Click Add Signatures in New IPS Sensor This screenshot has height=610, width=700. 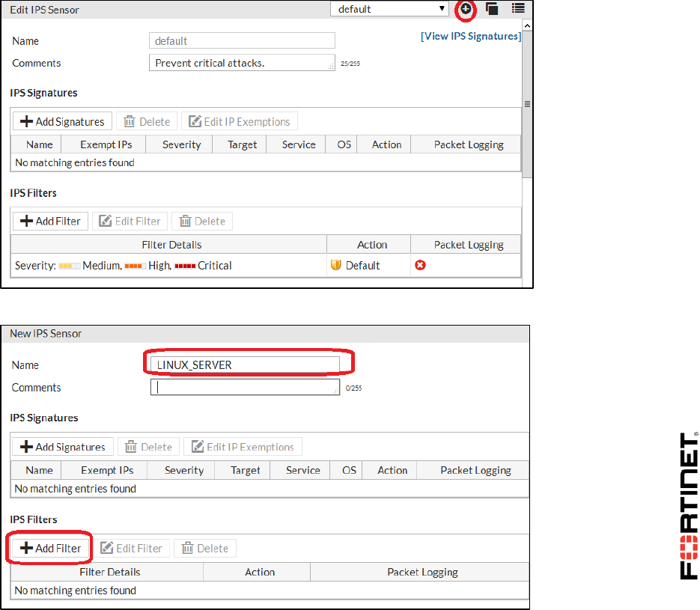[x=63, y=447]
